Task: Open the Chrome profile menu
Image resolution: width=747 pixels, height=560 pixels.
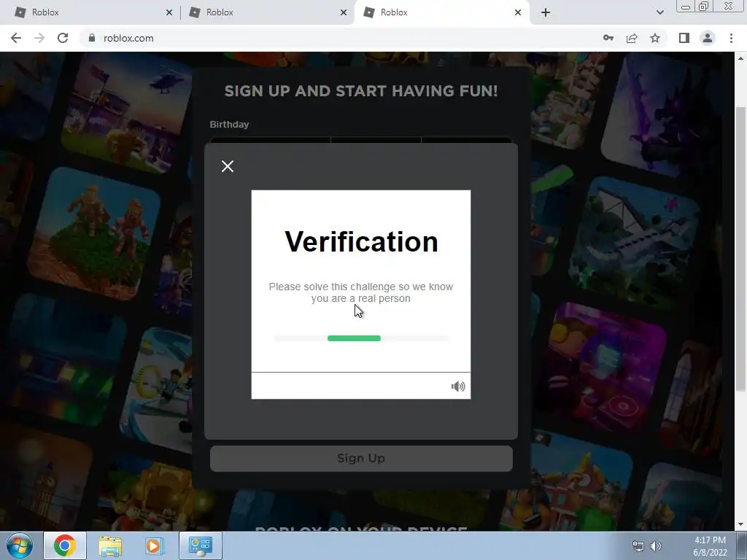Action: tap(708, 38)
